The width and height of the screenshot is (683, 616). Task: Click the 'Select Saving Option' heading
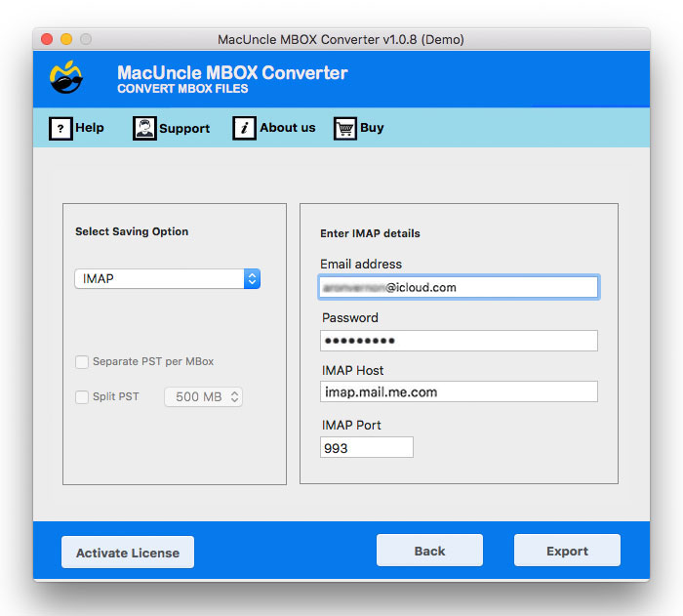132,231
